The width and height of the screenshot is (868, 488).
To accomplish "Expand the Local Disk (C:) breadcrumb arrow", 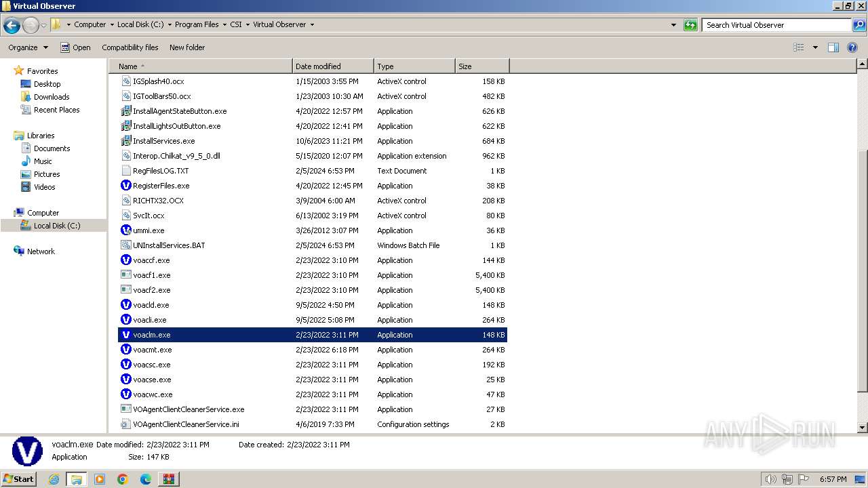I will point(169,24).
